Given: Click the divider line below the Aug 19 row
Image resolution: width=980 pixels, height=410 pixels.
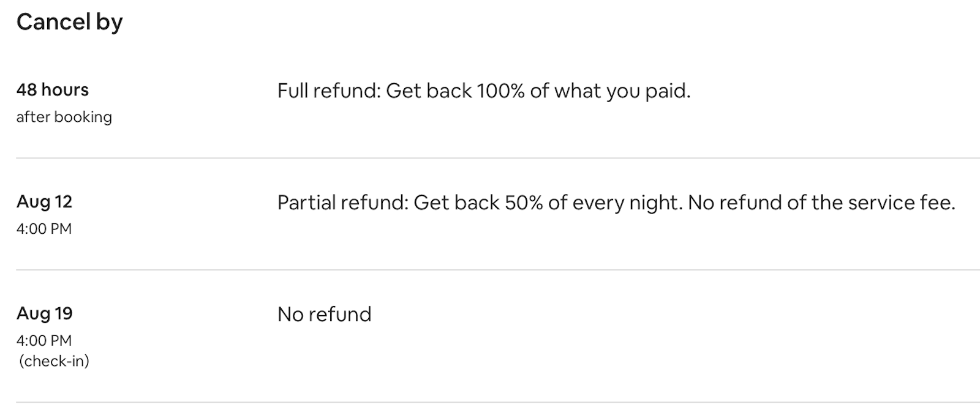Looking at the screenshot, I should coord(498,403).
